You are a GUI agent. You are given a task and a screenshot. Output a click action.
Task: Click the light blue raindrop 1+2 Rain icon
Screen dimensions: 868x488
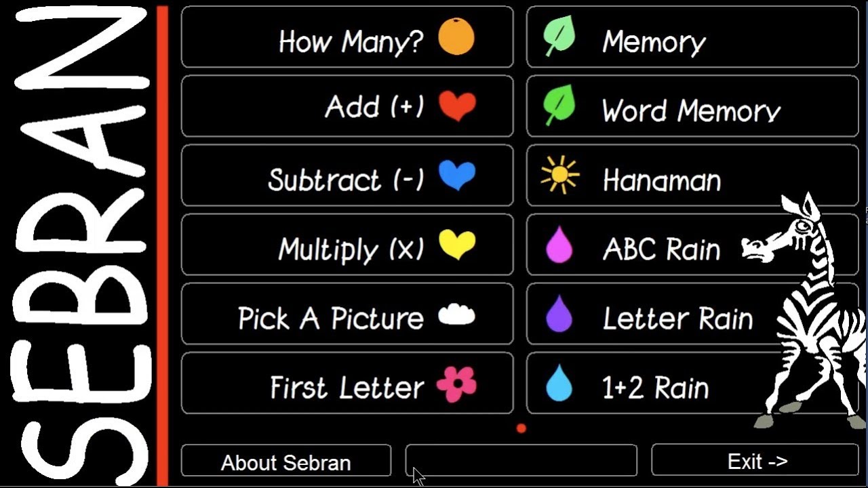559,384
